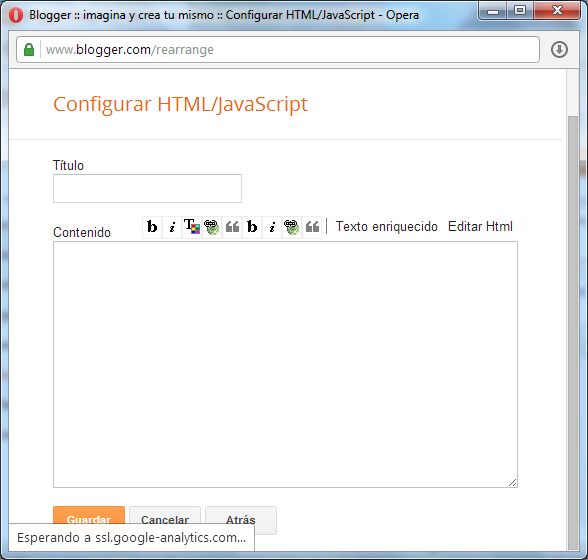Screen dimensions: 588x560
Task: Click the quote icon nearest Texto enriquecido
Action: pos(312,227)
